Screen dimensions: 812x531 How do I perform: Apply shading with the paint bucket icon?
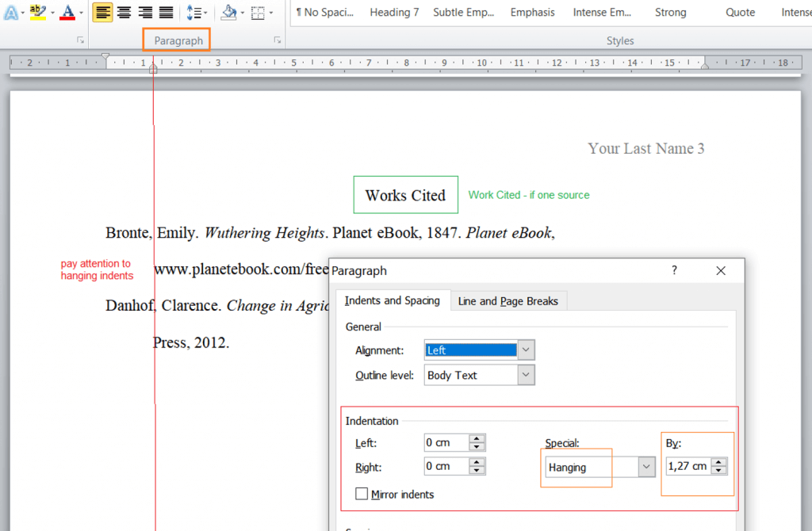coord(229,12)
